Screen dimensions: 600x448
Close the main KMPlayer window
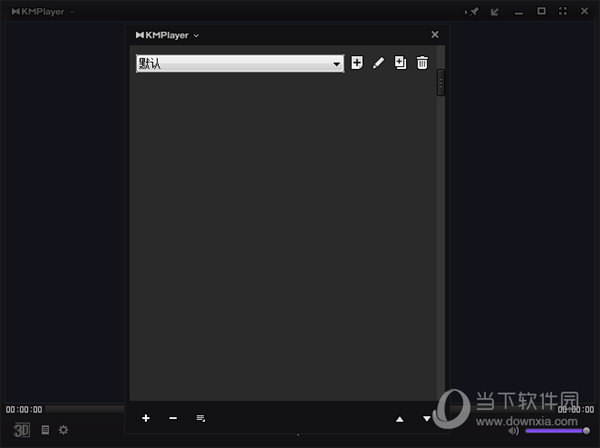coord(584,11)
